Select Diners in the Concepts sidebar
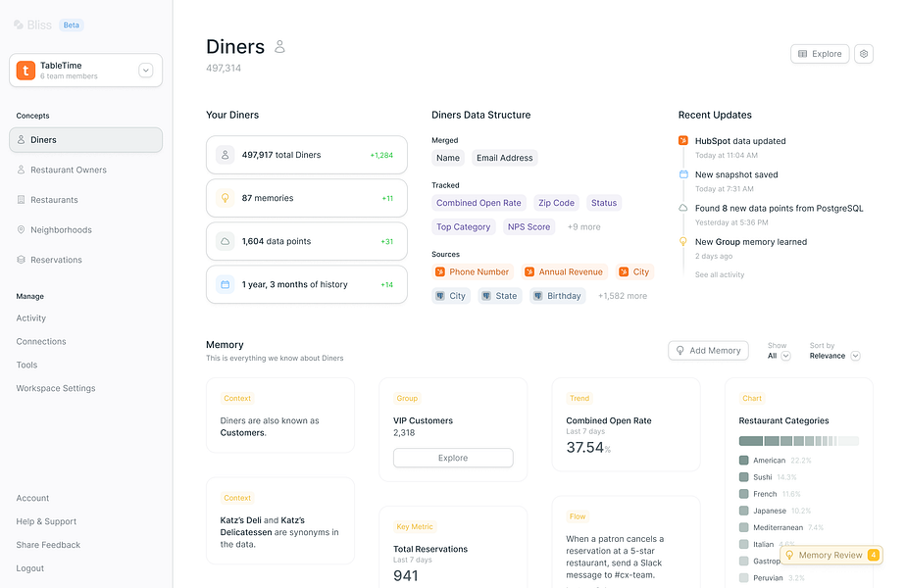Screen dimensions: 906x588 [85, 140]
